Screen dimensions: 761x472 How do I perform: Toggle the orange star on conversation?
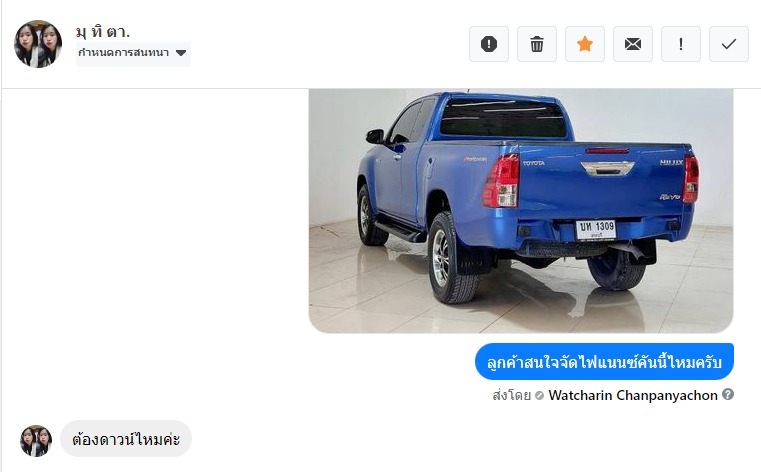point(585,44)
